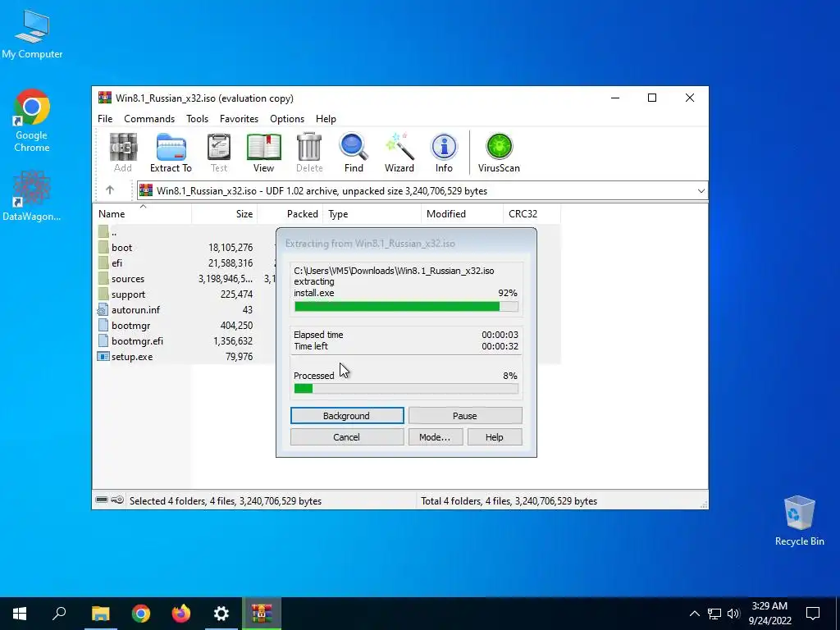840x630 pixels.
Task: Click the Test archive icon
Action: click(x=218, y=153)
